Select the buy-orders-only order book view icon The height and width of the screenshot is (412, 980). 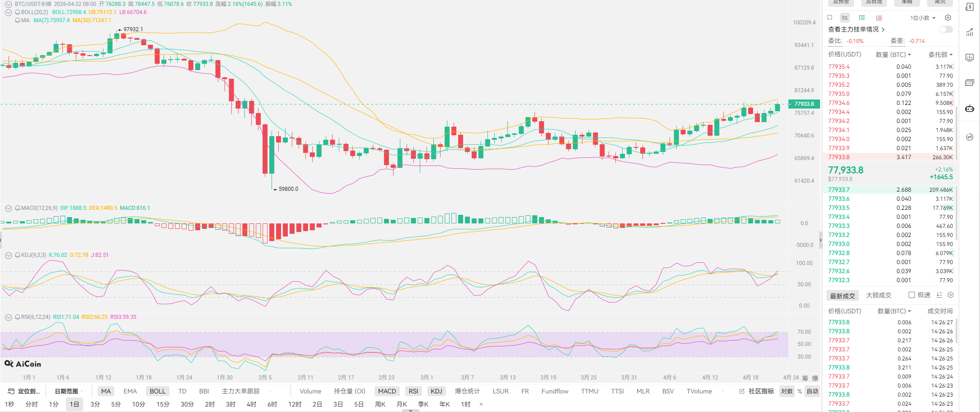(862, 18)
